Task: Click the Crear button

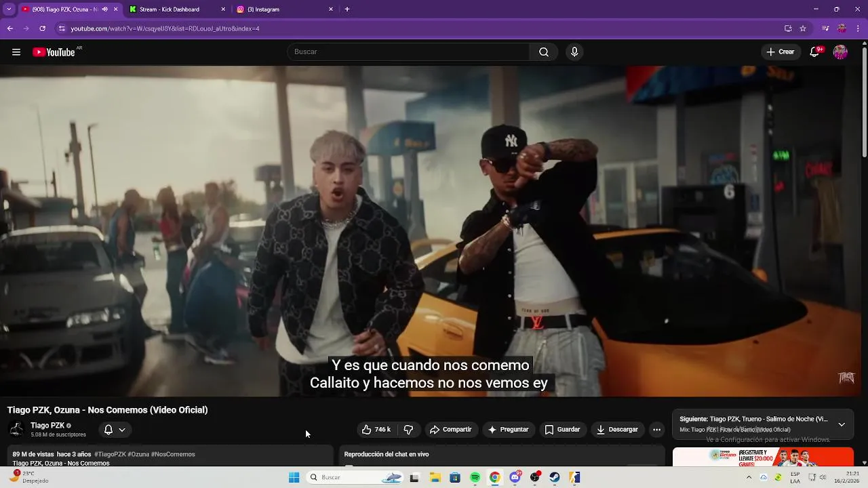Action: coord(781,52)
